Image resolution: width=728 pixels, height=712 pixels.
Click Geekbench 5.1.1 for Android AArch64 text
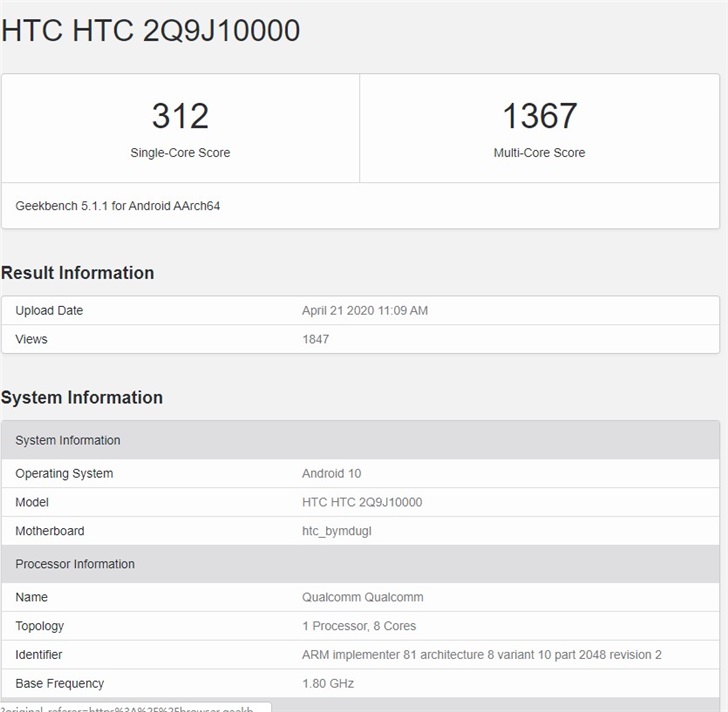click(117, 206)
